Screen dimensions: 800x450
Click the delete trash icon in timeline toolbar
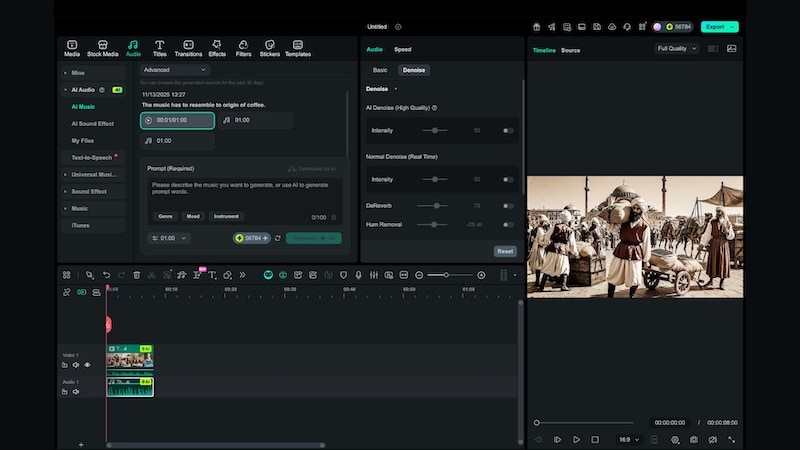137,275
